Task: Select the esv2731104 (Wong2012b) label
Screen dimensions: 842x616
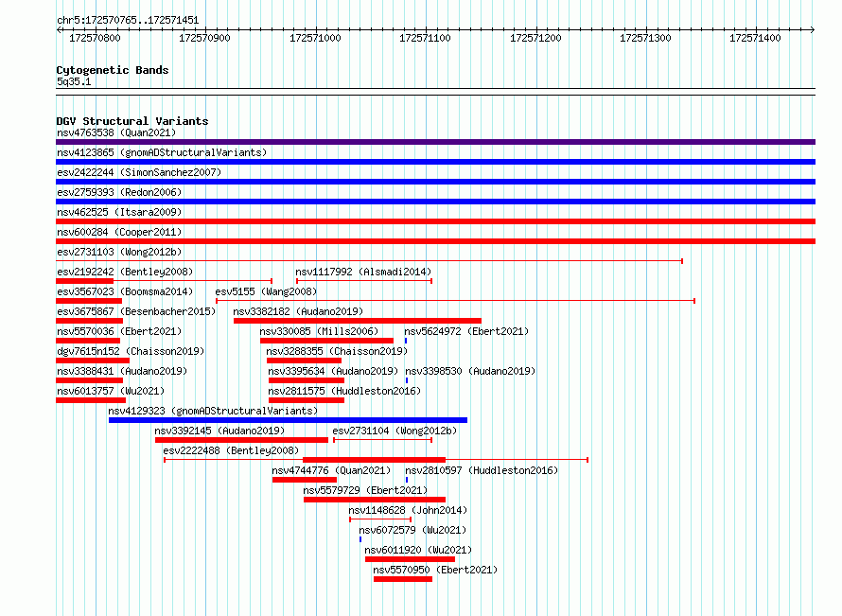Action: click(x=395, y=431)
